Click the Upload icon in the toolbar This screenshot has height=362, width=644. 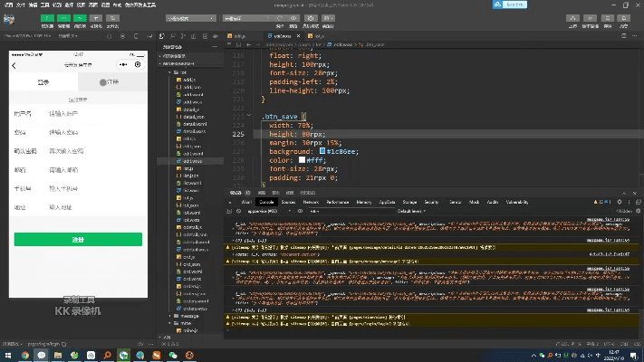(573, 18)
